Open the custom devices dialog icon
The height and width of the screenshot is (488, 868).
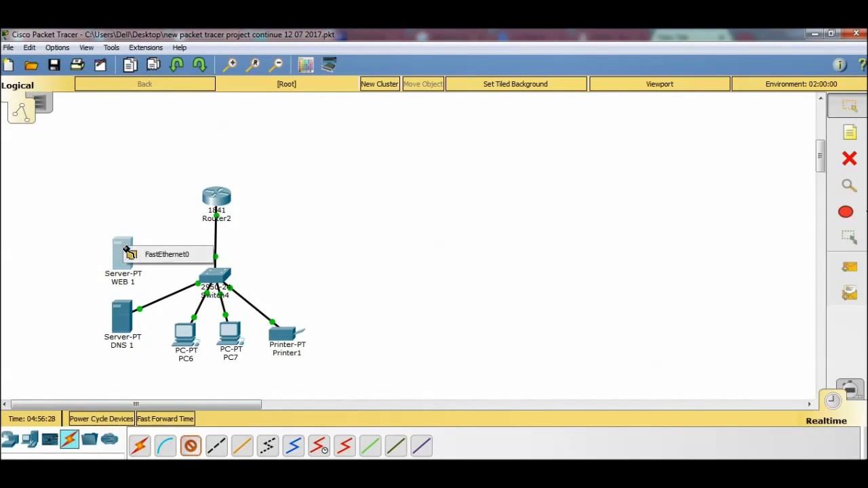coord(329,65)
